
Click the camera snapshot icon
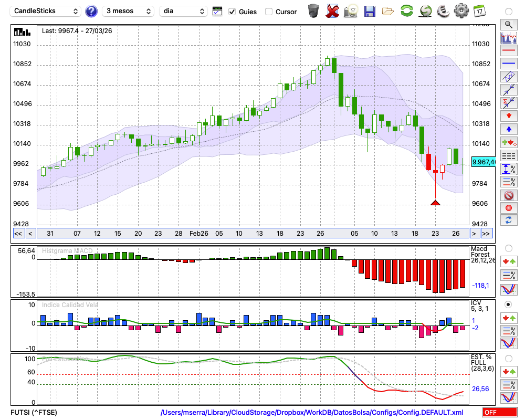tap(351, 11)
